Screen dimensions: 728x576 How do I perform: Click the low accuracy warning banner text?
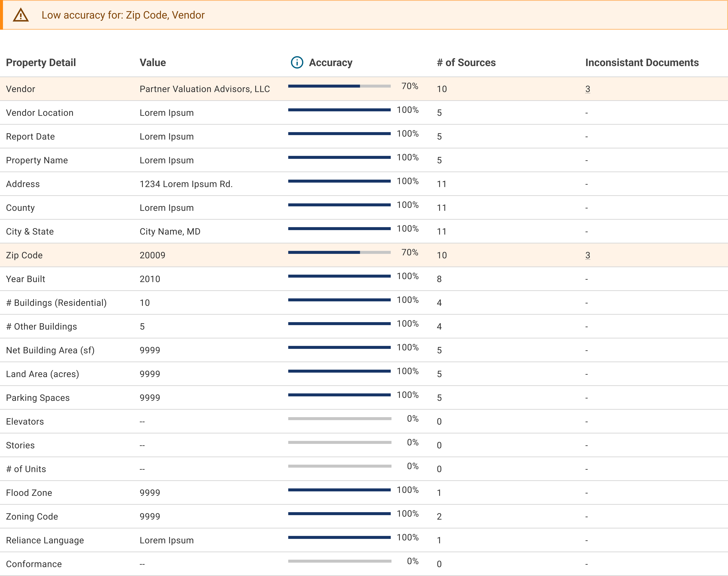[123, 15]
